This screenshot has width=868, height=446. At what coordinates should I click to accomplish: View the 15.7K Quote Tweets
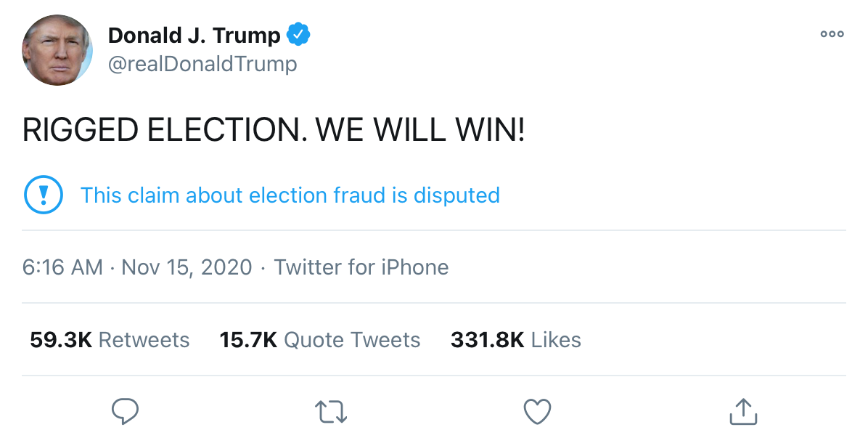point(320,340)
